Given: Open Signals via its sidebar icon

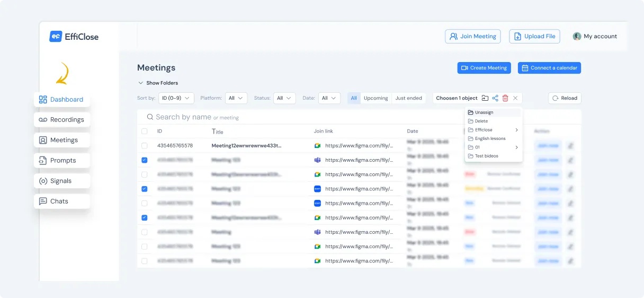Looking at the screenshot, I should pyautogui.click(x=43, y=181).
